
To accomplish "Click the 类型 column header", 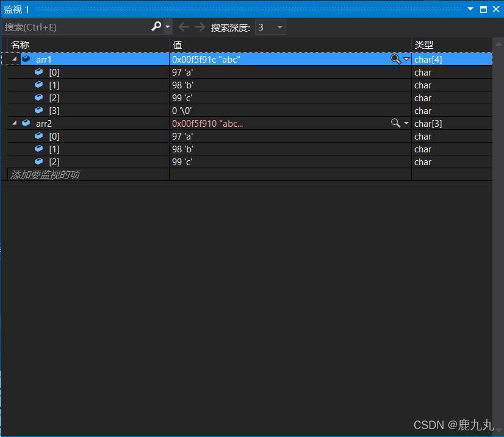I will [452, 44].
